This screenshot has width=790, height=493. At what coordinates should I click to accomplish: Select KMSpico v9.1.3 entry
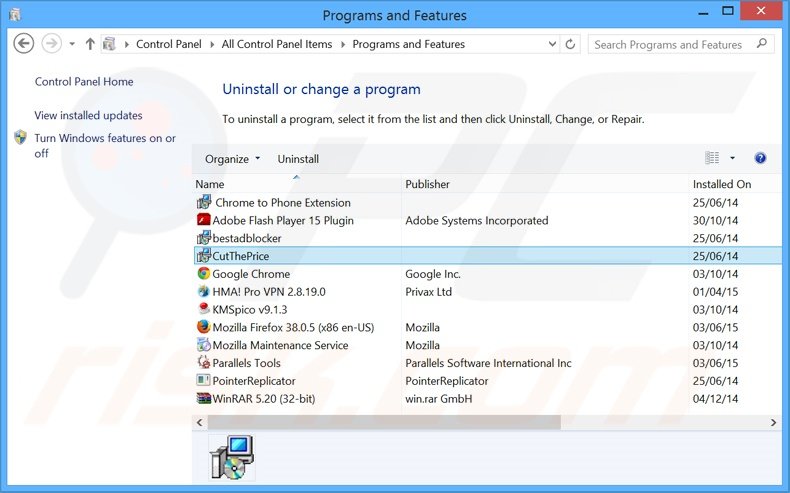[250, 310]
